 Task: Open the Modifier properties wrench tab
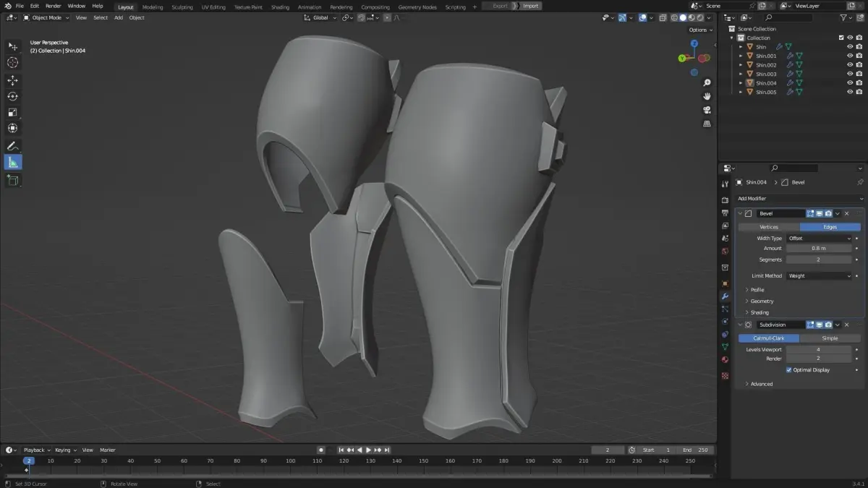pos(725,296)
